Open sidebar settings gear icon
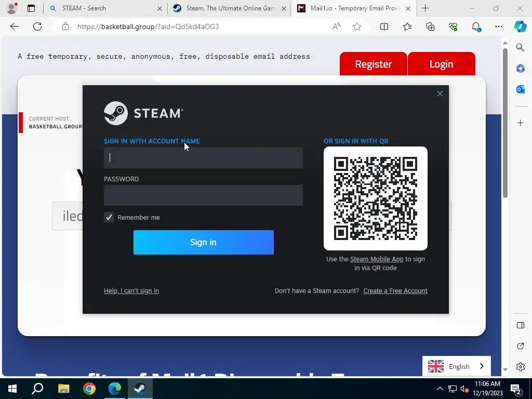 point(520,367)
